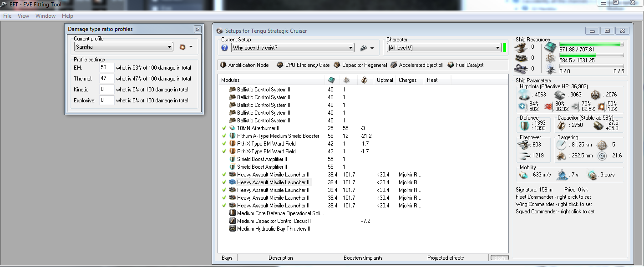This screenshot has width=644, height=267.
Task: Click the speed icon showing 633 m/s
Action: (523, 176)
